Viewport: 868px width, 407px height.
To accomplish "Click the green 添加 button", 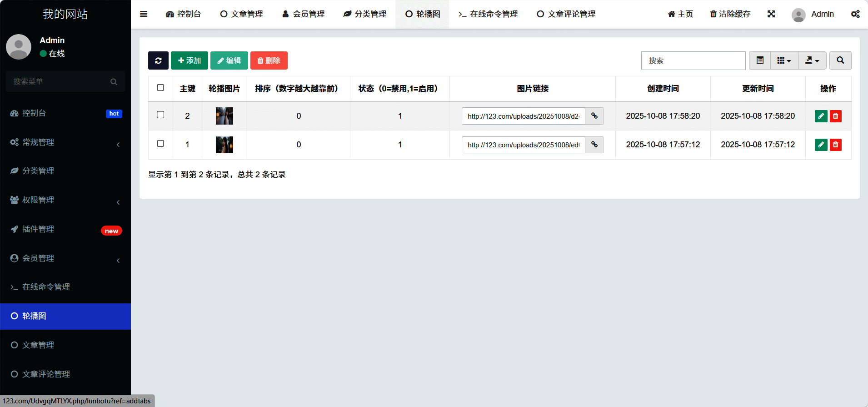I will click(190, 60).
